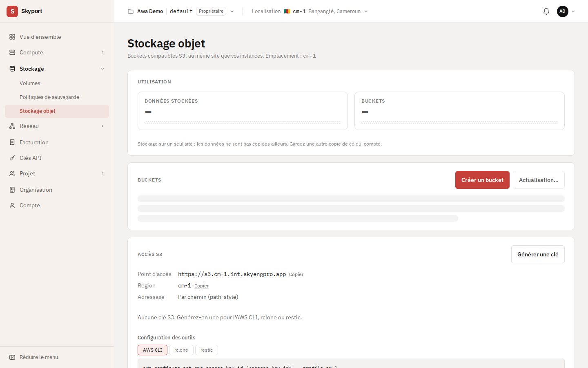Click the Compute server icon
Screen dimensions: 588x368
click(x=12, y=52)
